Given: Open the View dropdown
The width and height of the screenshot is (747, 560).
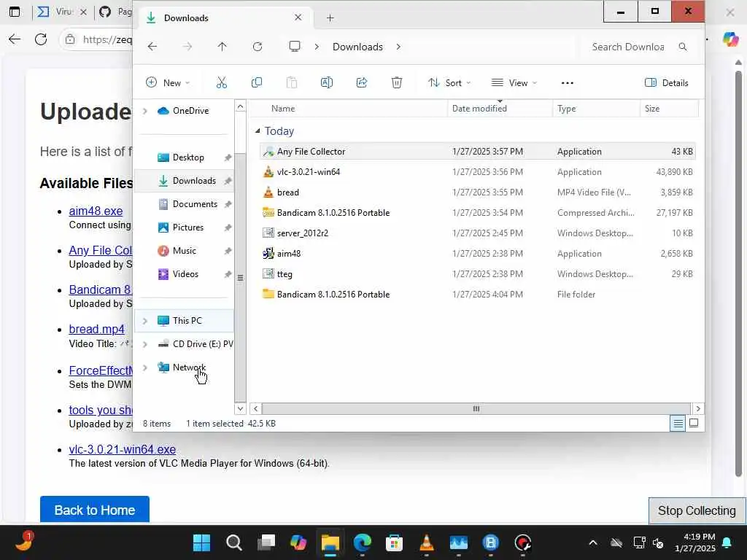Looking at the screenshot, I should click(x=514, y=83).
